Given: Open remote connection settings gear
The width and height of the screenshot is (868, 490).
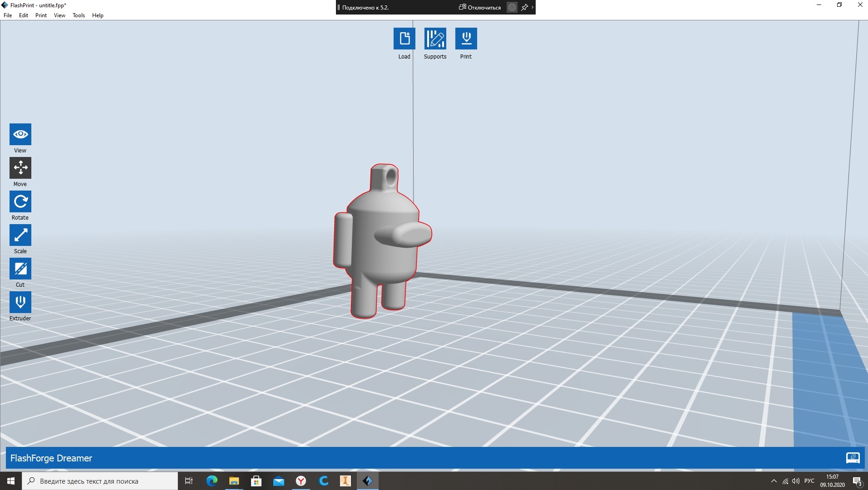Looking at the screenshot, I should pyautogui.click(x=512, y=7).
